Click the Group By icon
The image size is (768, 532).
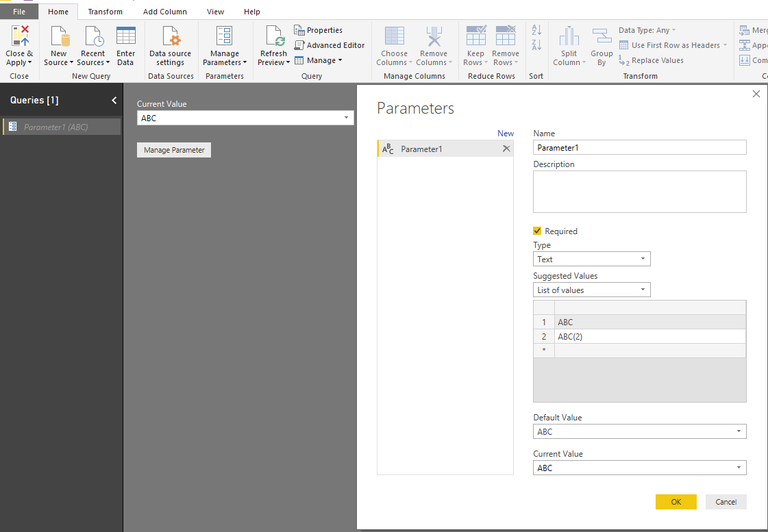point(602,36)
